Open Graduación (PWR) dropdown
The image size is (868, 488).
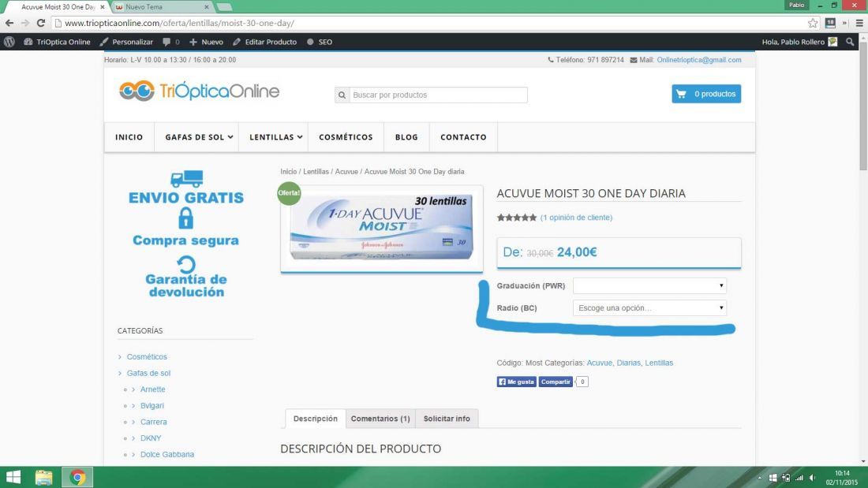[649, 285]
